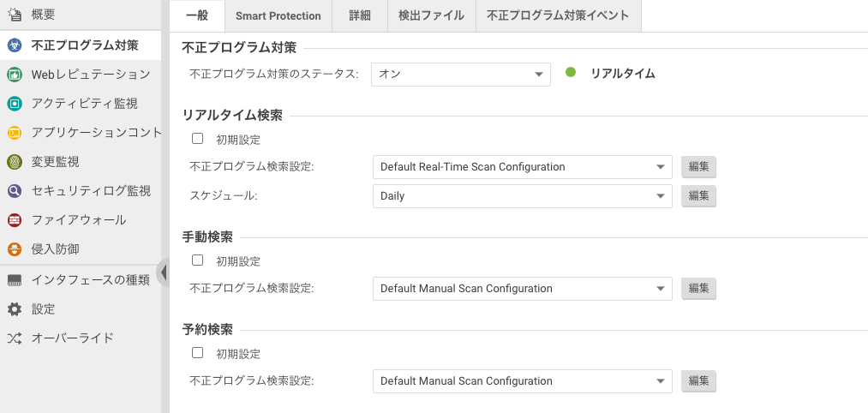868x413 pixels.
Task: Click the 概要 overview icon in sidebar
Action: [14, 15]
